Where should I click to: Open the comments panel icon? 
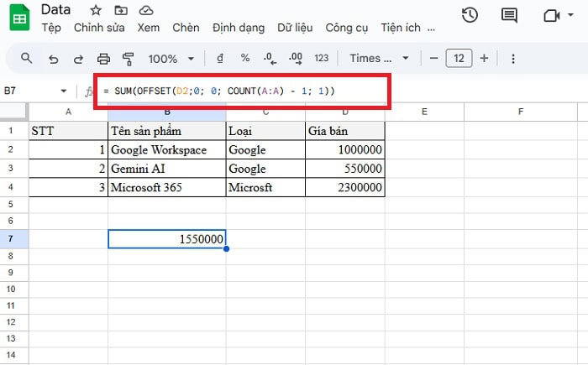[x=509, y=15]
